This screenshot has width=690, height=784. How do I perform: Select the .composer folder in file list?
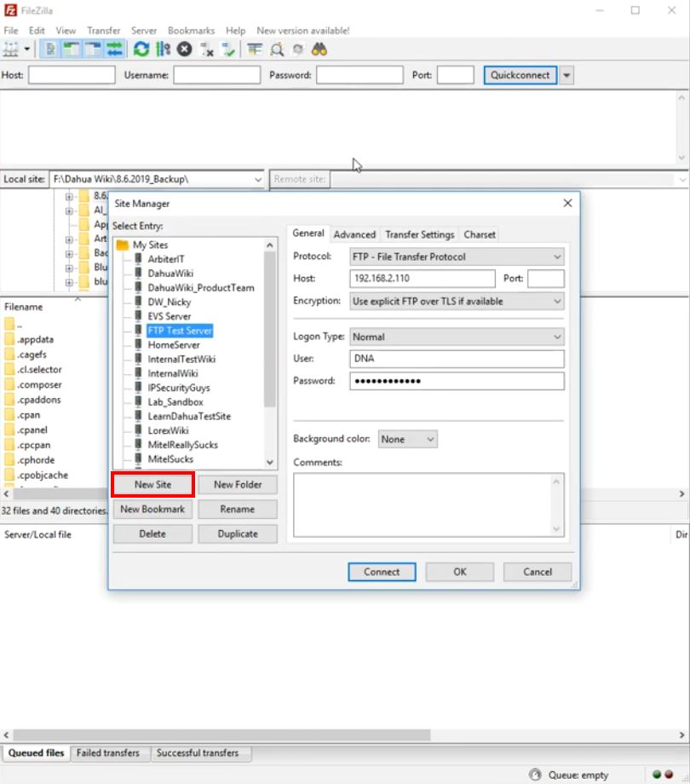coord(39,384)
